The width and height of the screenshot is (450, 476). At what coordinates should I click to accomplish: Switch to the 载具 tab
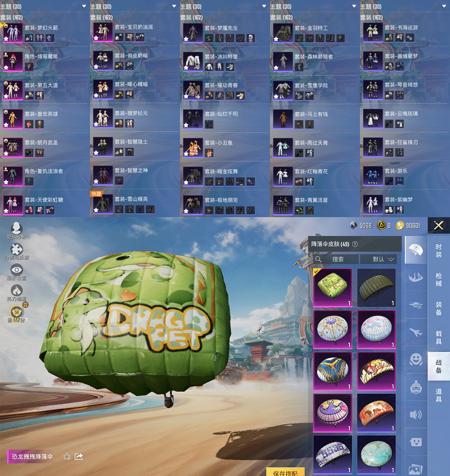pos(439,337)
